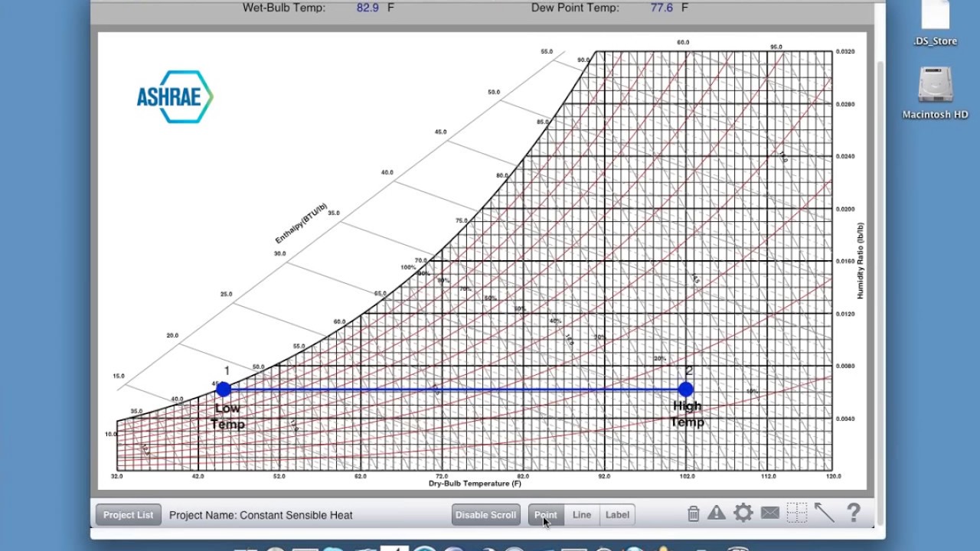Select the diagonal arrow pointer tool
The height and width of the screenshot is (551, 980).
tap(825, 512)
